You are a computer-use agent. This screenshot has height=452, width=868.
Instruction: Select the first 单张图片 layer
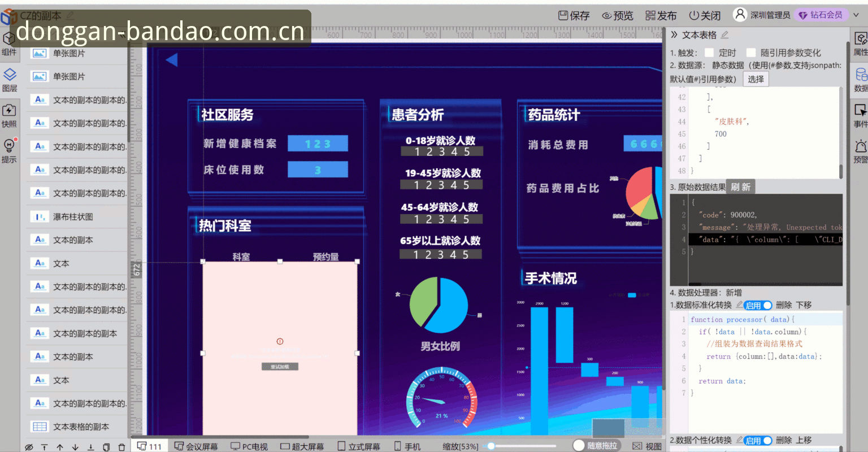click(x=76, y=53)
